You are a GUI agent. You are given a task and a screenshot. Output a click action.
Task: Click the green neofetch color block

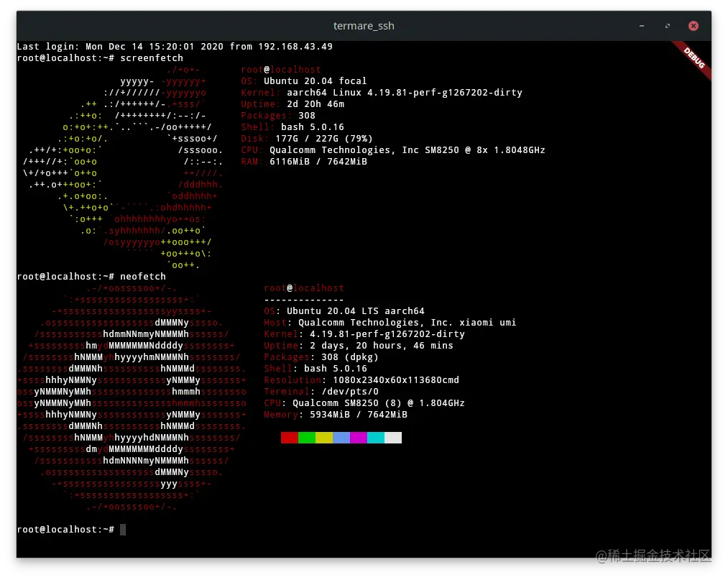point(306,438)
